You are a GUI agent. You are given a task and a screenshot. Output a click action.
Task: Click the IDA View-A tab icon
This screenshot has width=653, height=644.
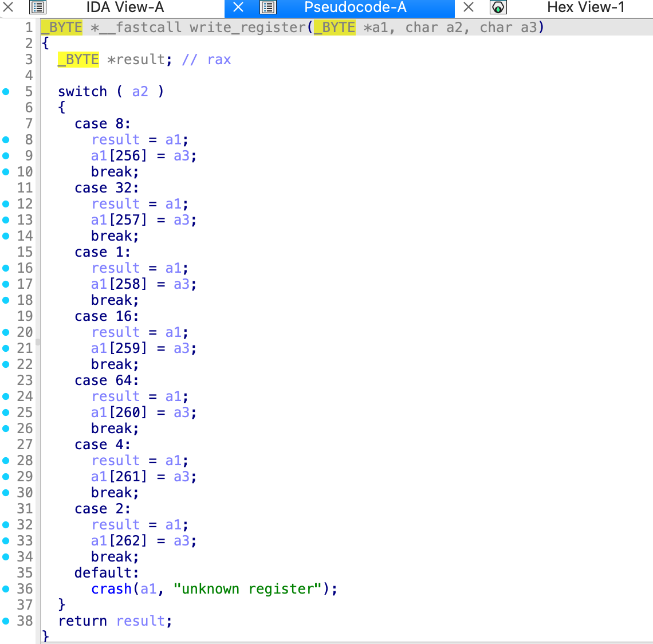click(38, 7)
